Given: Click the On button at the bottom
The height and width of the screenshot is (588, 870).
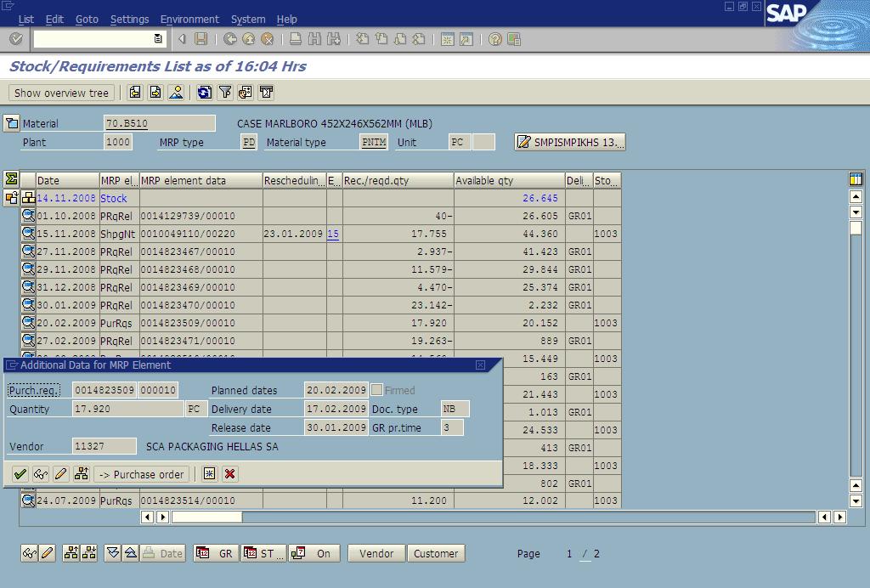Looking at the screenshot, I should 314,554.
